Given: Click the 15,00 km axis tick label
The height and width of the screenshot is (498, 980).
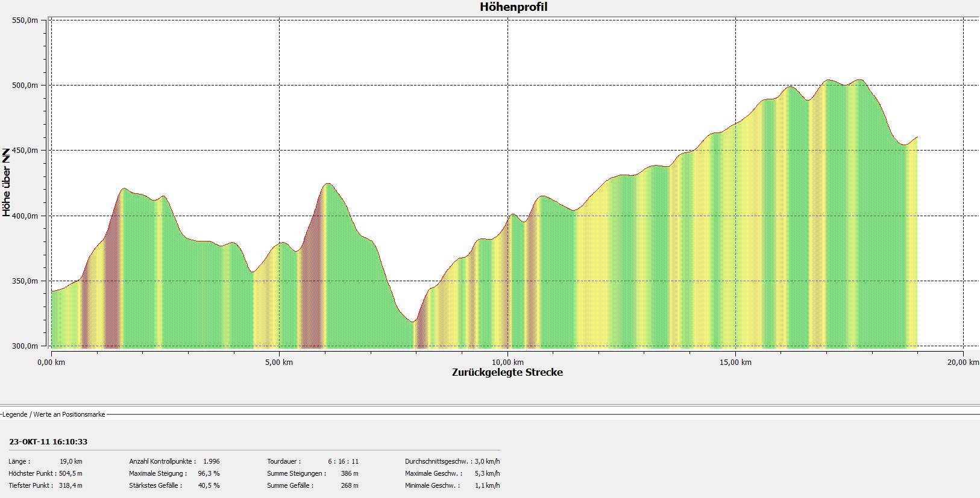Looking at the screenshot, I should [735, 362].
